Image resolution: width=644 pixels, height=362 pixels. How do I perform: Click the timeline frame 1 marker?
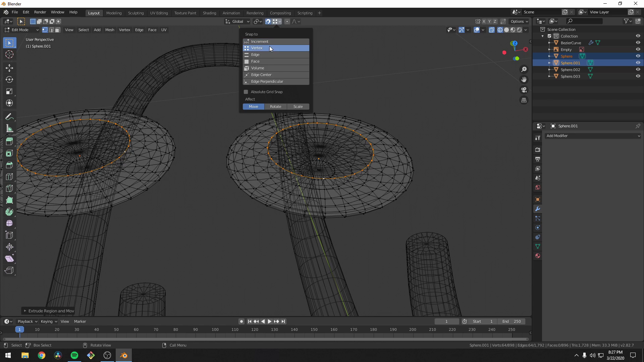(19, 329)
